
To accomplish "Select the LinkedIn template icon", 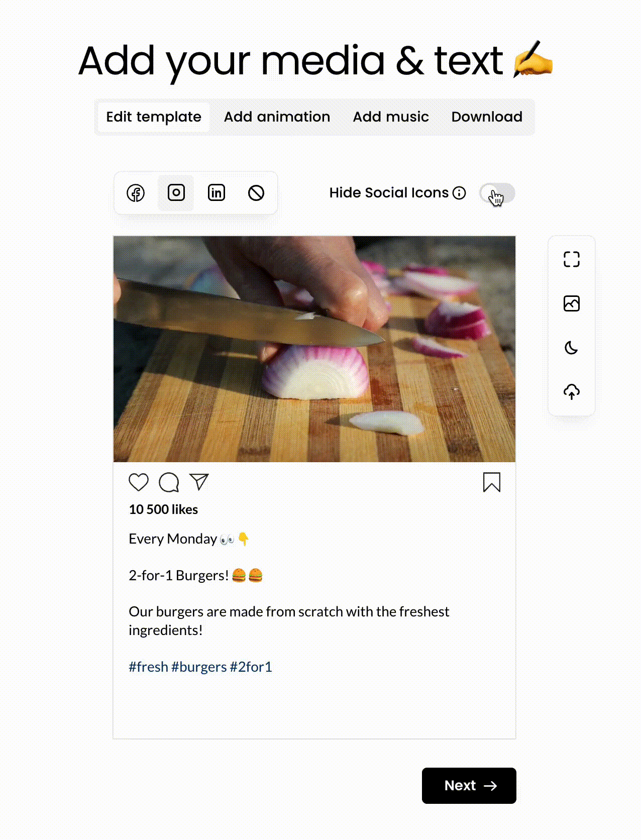I will click(217, 193).
